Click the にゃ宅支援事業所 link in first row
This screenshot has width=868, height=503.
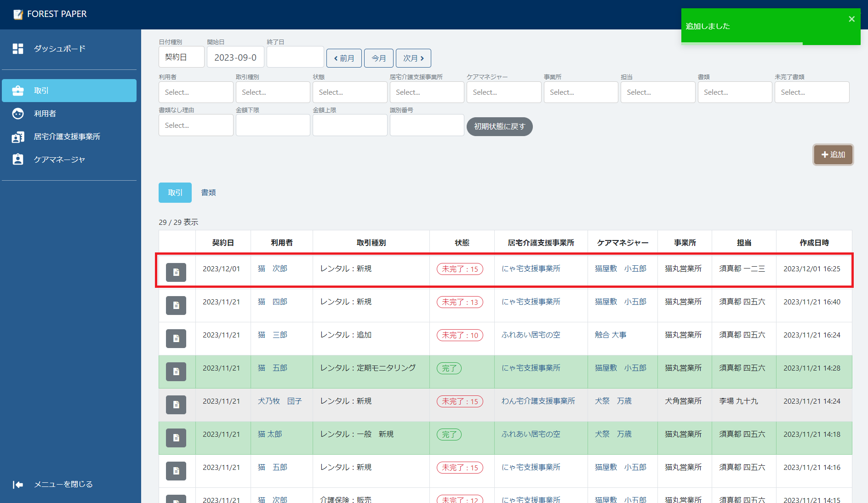pyautogui.click(x=531, y=269)
